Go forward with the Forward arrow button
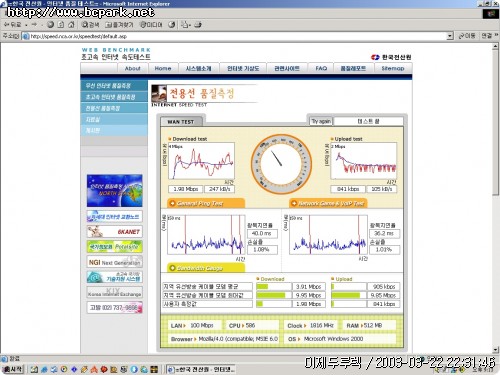Image resolution: width=500 pixels, height=375 pixels. click(34, 25)
